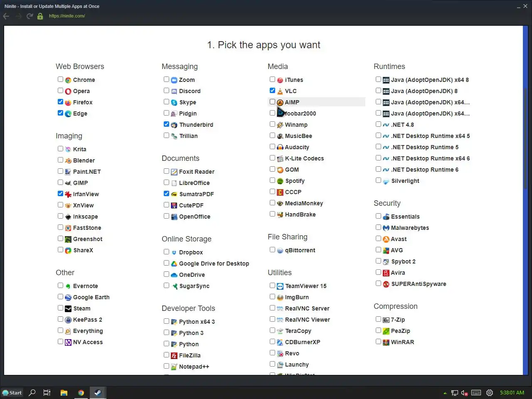This screenshot has width=532, height=399.
Task: Click the OneDrive label
Action: coord(192,275)
